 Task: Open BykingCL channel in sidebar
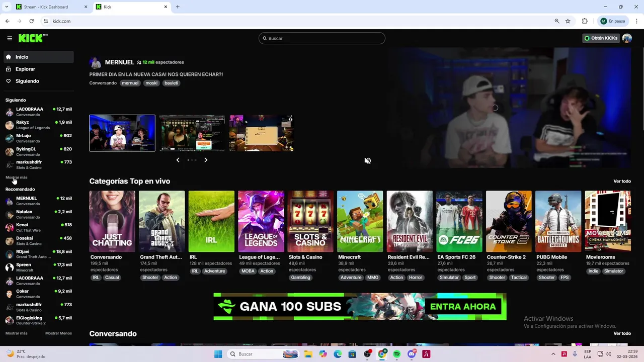point(39,151)
